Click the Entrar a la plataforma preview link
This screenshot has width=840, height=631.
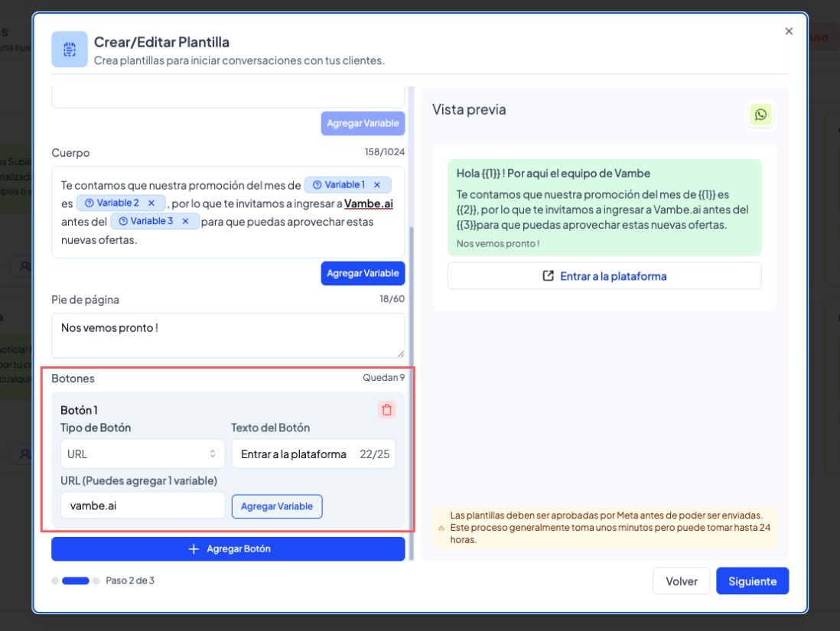(604, 276)
